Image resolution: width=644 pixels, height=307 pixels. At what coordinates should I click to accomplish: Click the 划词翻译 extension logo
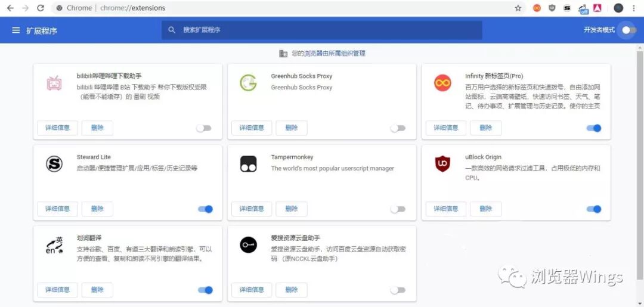[54, 245]
